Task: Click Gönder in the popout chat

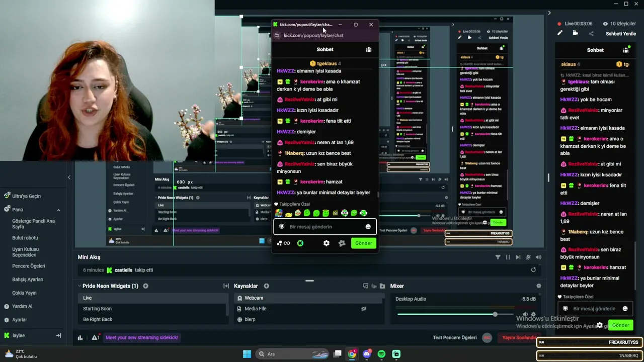Action: pos(363,243)
